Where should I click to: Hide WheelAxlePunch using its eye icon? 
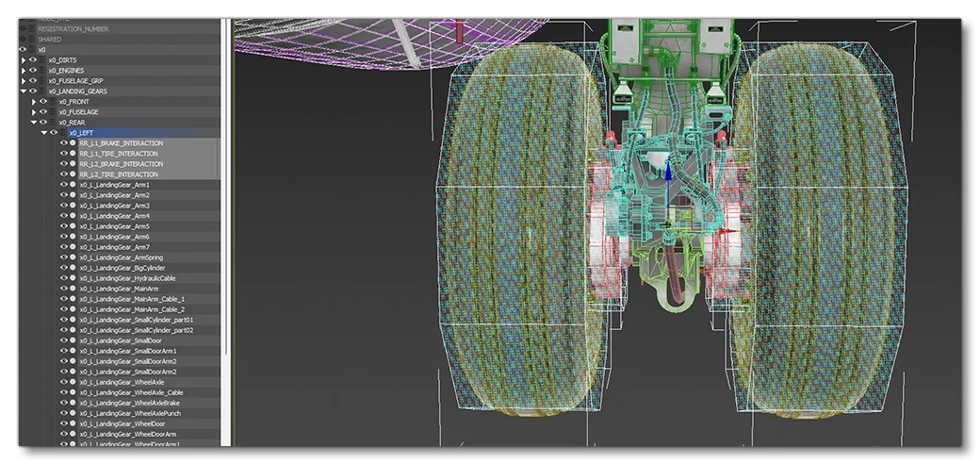coord(64,413)
